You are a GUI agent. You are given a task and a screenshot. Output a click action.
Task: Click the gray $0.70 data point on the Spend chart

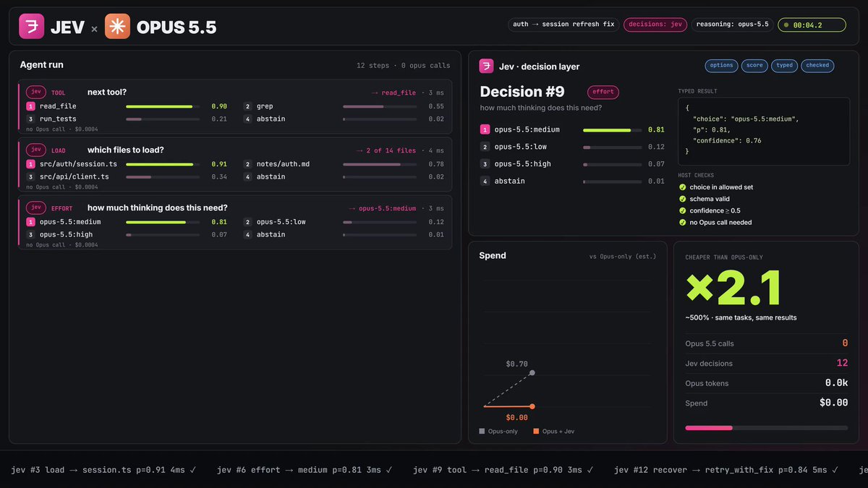click(532, 373)
